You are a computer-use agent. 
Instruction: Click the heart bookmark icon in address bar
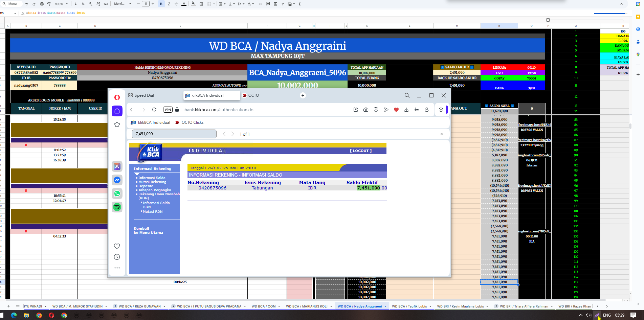(396, 110)
